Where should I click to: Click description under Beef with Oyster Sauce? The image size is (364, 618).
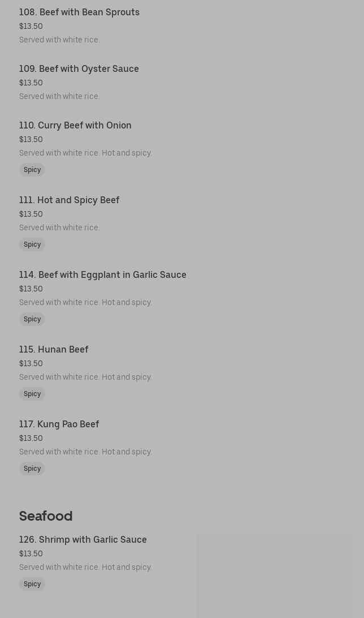pyautogui.click(x=59, y=96)
